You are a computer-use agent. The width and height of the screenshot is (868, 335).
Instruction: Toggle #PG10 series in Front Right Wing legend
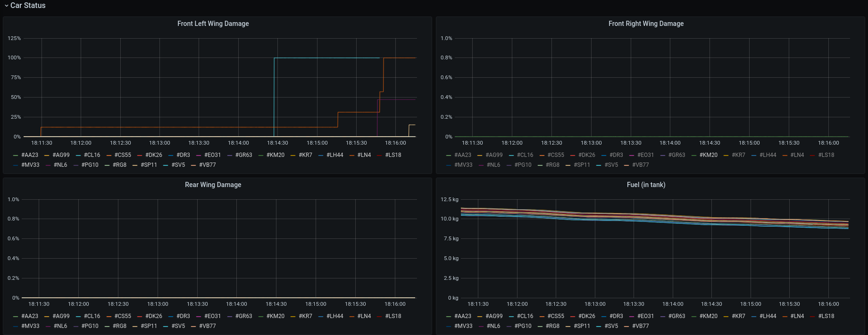[x=523, y=165]
